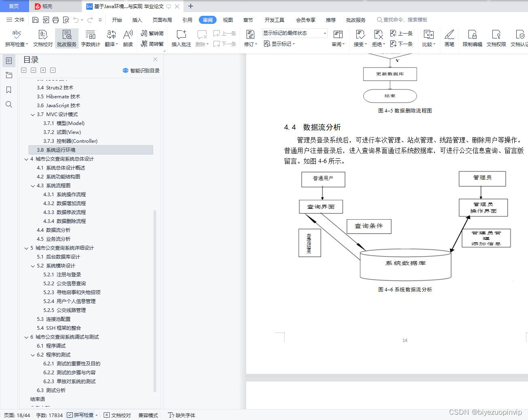Insert a comment with 插入批注
Viewport: 528px width, 420px height.
[181, 38]
